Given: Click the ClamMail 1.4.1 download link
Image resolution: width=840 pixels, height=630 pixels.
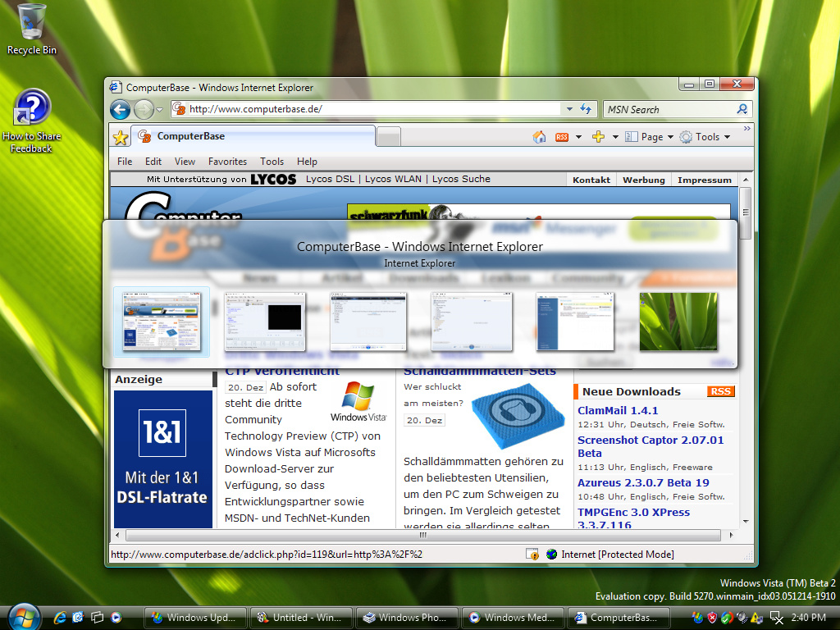Looking at the screenshot, I should point(618,410).
